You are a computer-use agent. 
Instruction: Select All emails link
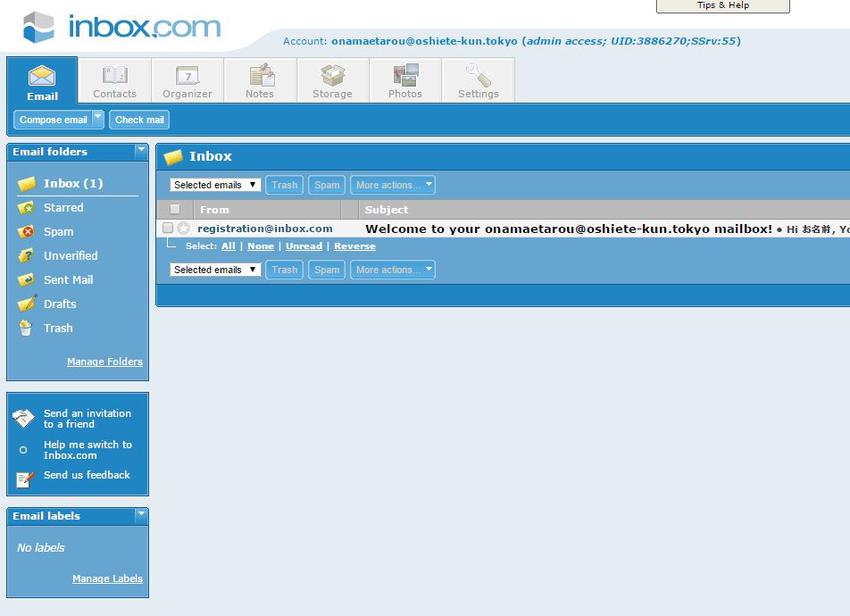229,246
